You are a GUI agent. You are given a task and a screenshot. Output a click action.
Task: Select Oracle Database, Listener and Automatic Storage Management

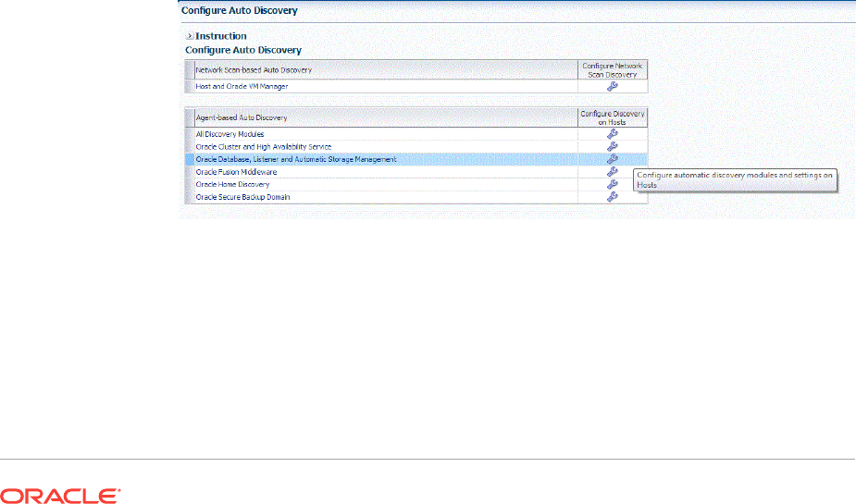point(296,159)
